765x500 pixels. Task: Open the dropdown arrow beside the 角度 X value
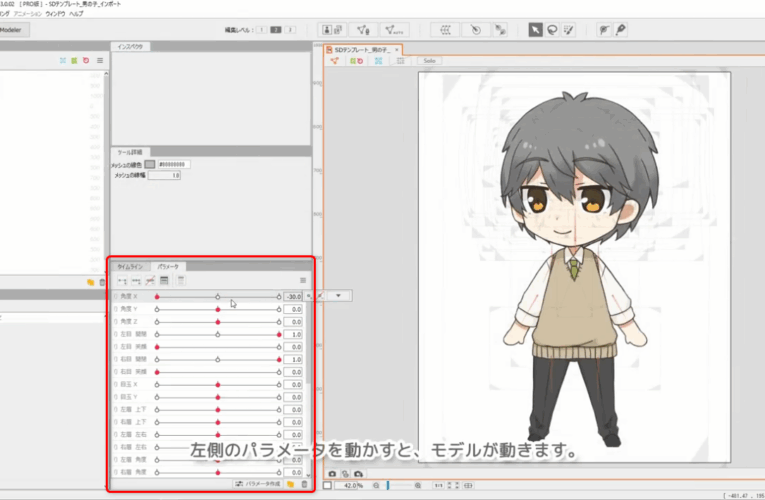338,296
